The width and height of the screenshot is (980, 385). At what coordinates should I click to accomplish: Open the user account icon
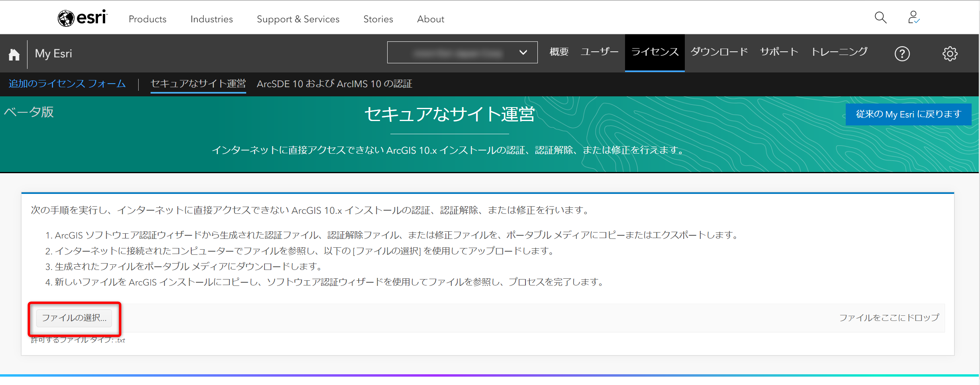913,18
